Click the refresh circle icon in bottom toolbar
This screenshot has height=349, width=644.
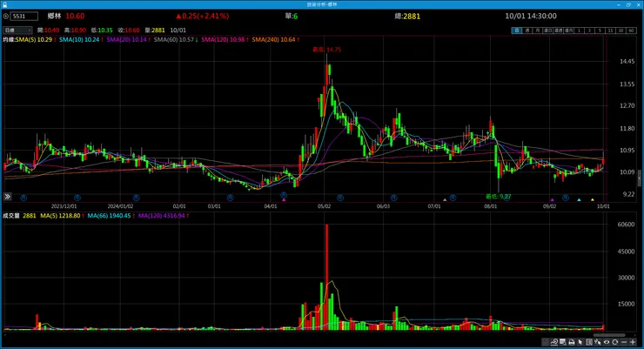click(614, 342)
